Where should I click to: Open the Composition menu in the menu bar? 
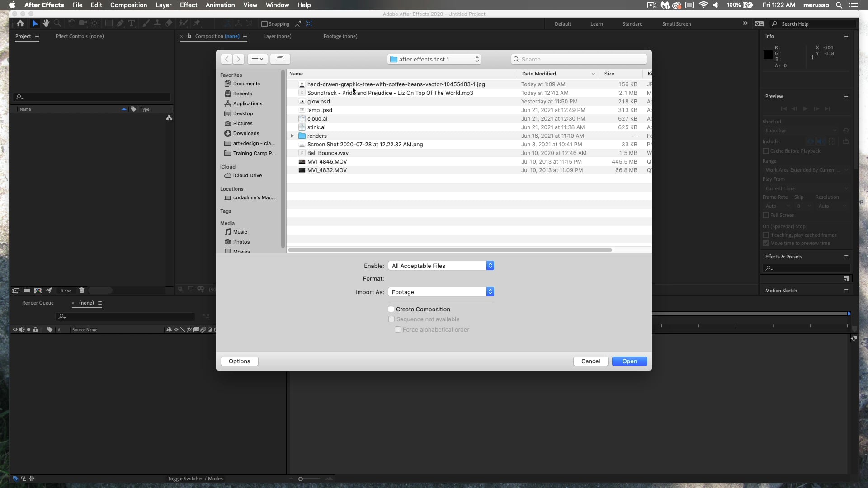click(x=128, y=5)
